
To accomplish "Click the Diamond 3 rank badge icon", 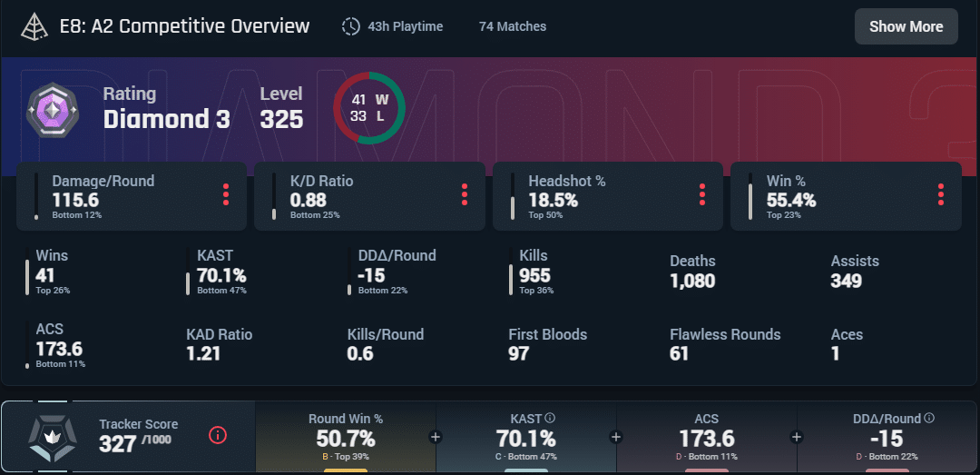I will pyautogui.click(x=53, y=110).
